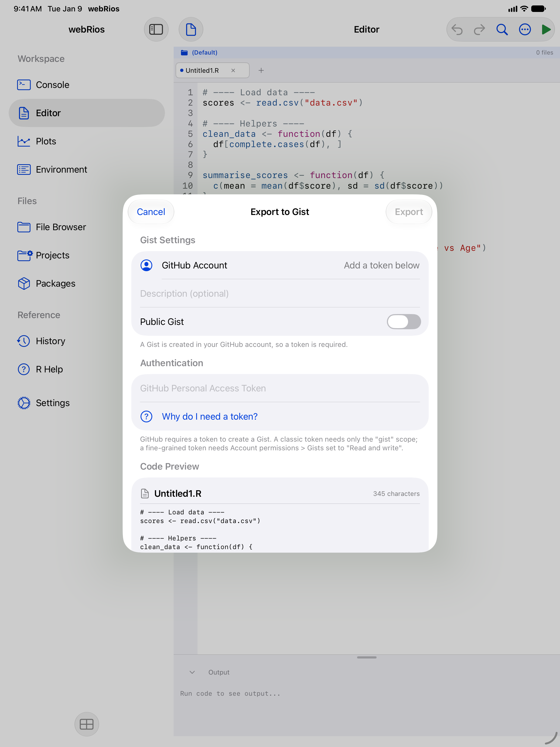Viewport: 560px width, 747px height.
Task: Click the layout grid button at bottom
Action: (x=87, y=724)
